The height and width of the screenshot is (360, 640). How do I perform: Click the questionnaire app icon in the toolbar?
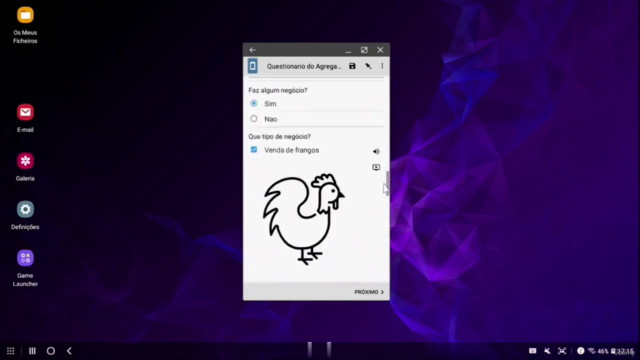point(253,66)
